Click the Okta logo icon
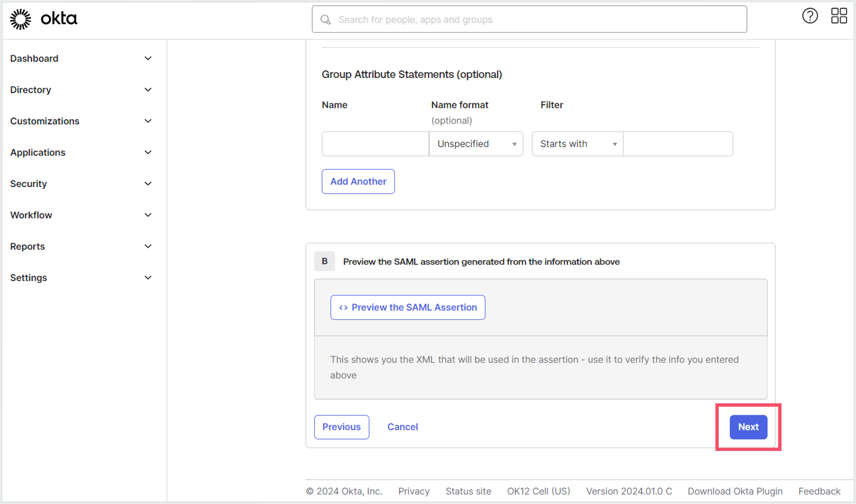Screen dimensions: 856x504 tap(20, 19)
